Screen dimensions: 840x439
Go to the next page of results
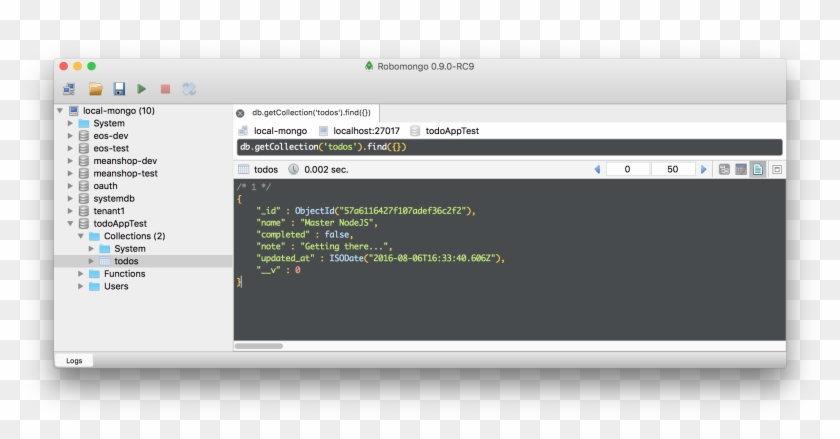[x=704, y=170]
